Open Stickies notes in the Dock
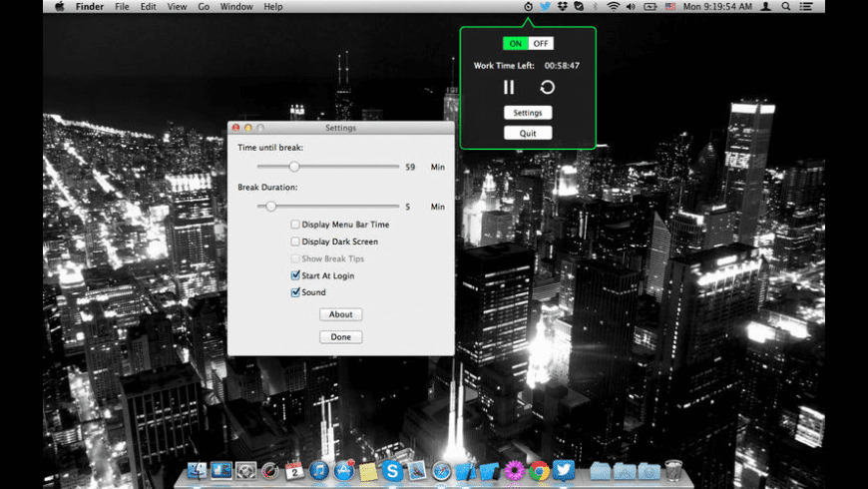The height and width of the screenshot is (489, 868). 368,472
